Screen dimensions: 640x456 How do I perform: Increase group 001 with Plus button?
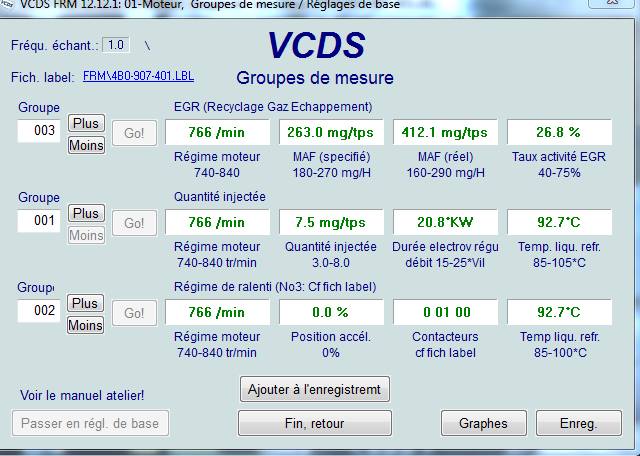pos(85,213)
